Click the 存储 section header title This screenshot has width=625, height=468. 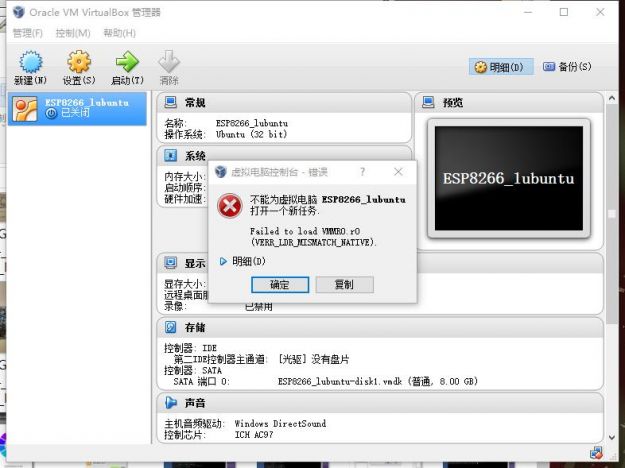(x=195, y=328)
